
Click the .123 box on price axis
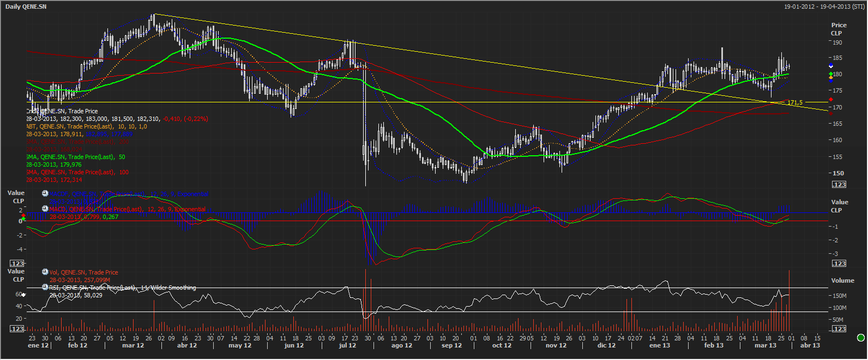839,185
